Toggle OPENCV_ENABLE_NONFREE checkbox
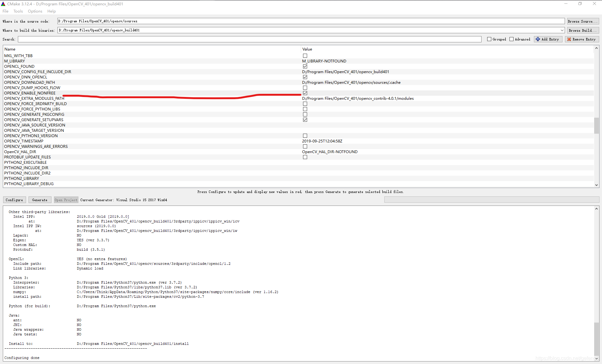 (x=305, y=93)
